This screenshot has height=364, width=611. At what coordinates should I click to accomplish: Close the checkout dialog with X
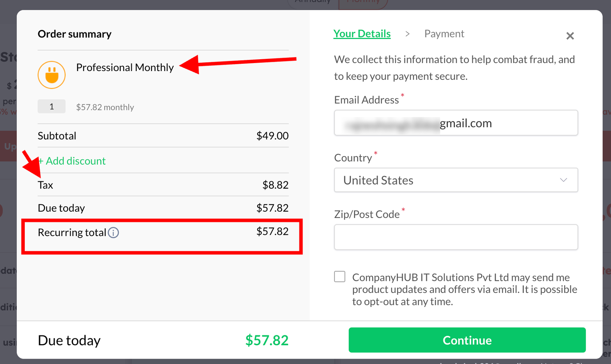point(570,36)
